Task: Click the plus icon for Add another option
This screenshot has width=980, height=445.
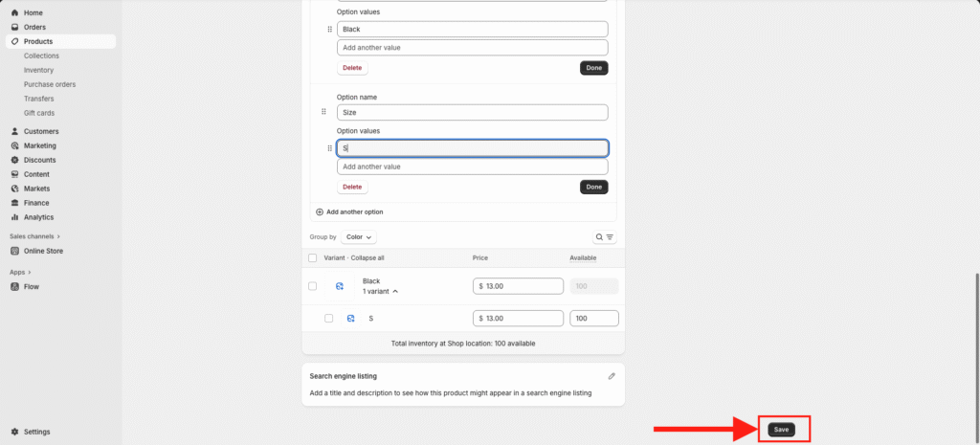Action: click(x=320, y=211)
